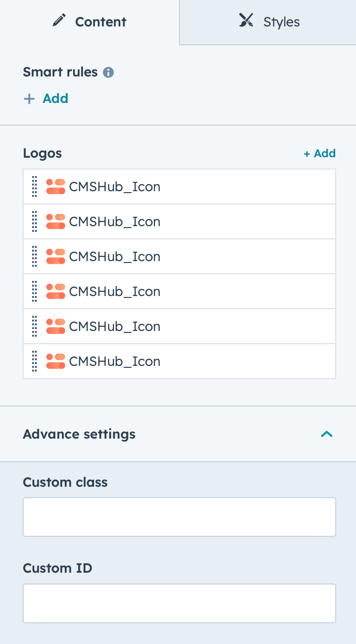Add a new logo via + Add
The image size is (356, 644).
pos(320,153)
